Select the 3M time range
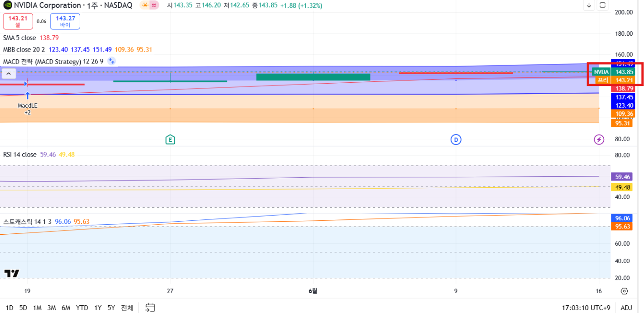Screen dimensions: 644x313 coord(52,308)
